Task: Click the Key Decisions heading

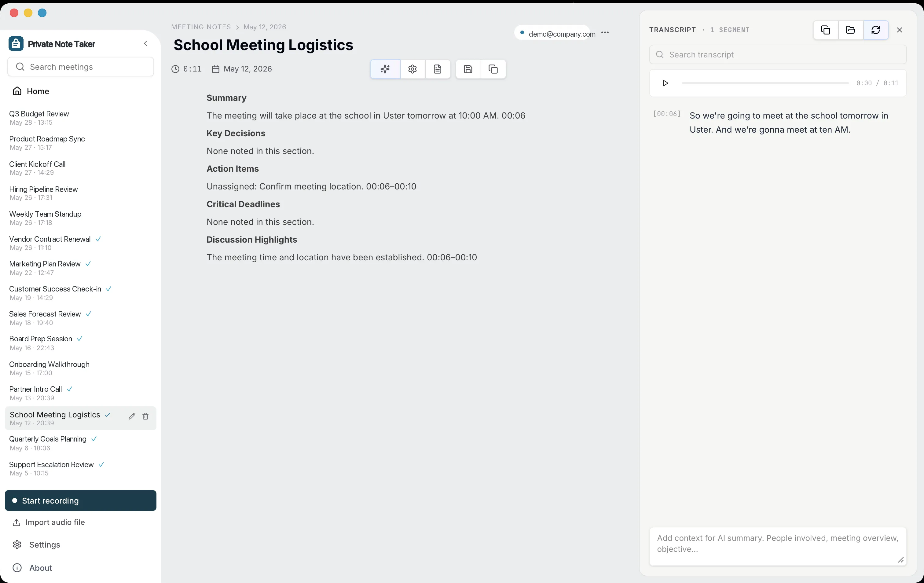Action: click(236, 134)
